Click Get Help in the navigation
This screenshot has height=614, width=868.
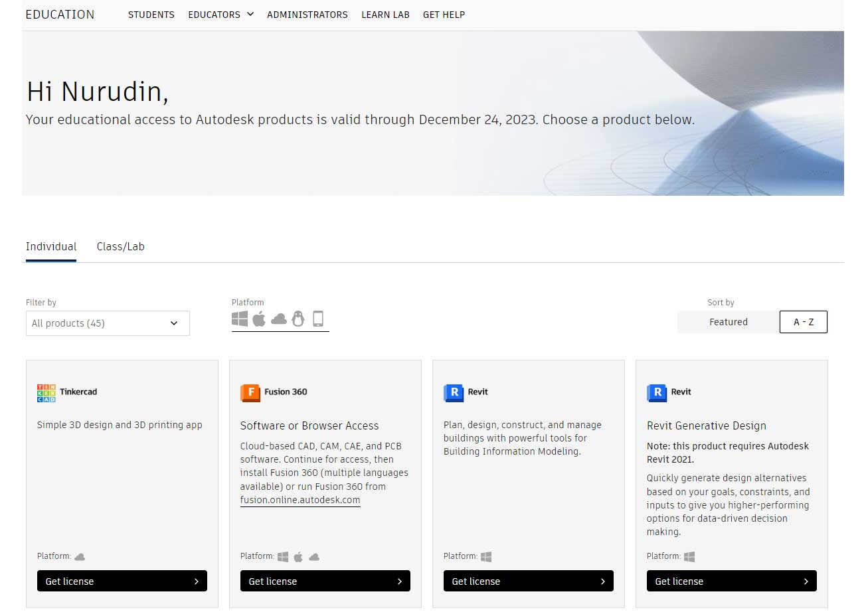[x=444, y=15]
